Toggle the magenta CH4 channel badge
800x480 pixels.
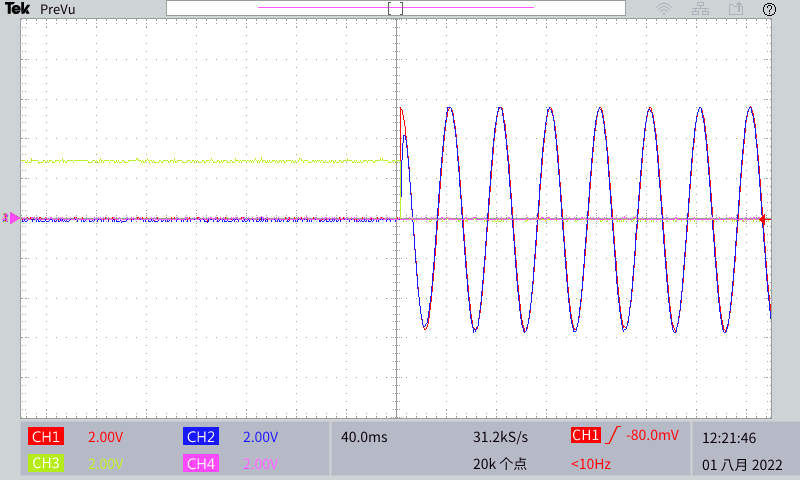pos(200,463)
